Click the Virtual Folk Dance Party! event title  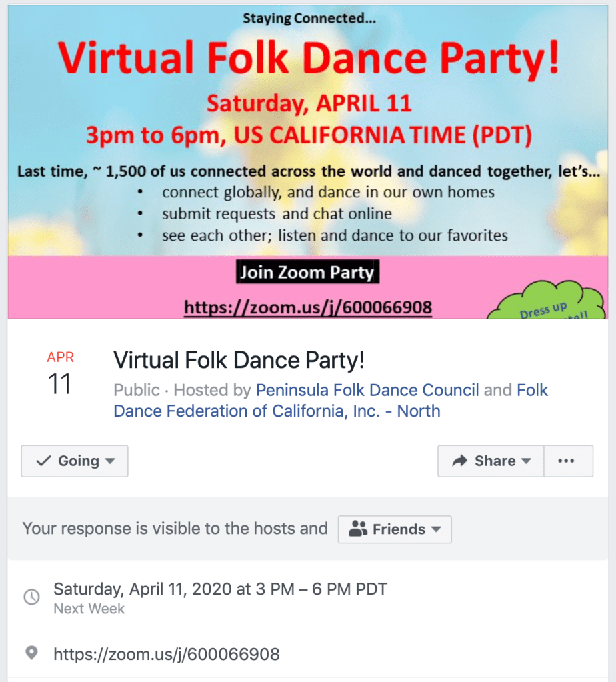click(x=239, y=361)
